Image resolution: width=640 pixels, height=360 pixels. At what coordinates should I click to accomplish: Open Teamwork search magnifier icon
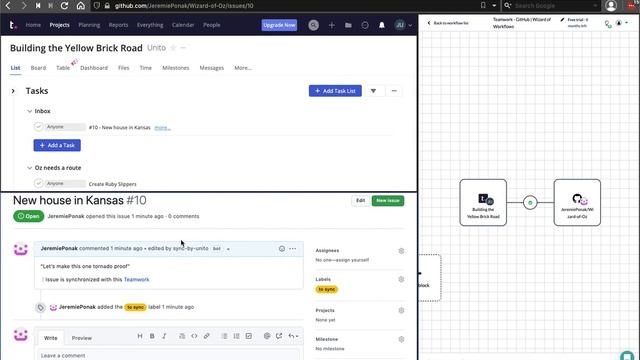(313, 25)
